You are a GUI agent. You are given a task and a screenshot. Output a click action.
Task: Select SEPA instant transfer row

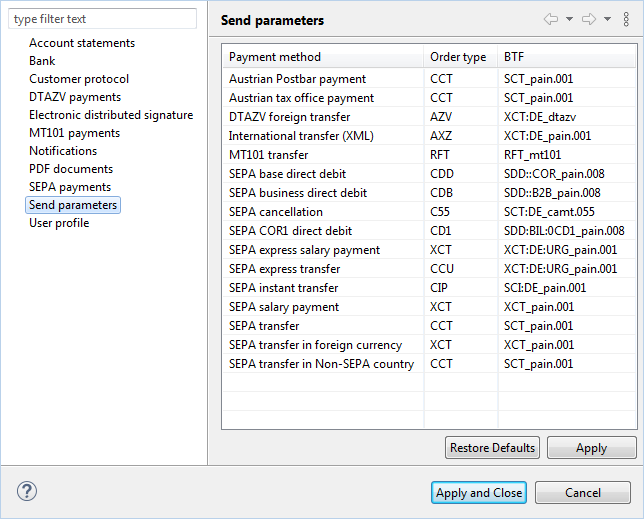pyautogui.click(x=429, y=288)
